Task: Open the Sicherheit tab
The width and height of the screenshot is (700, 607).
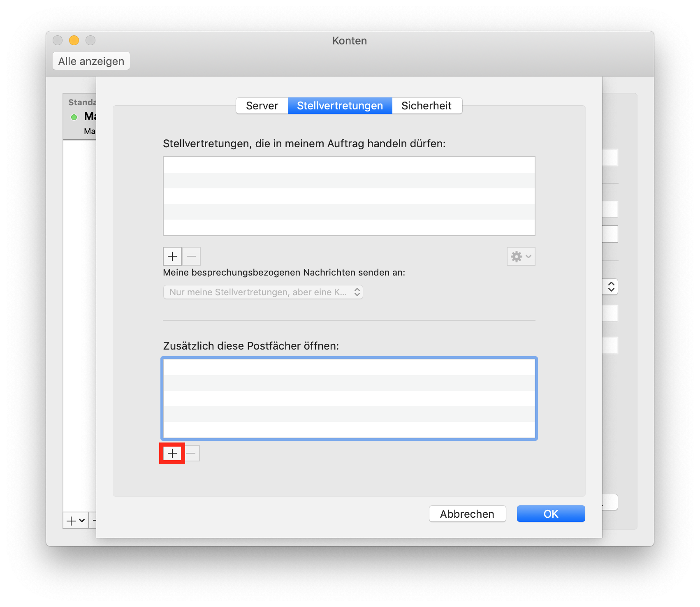Action: (426, 106)
